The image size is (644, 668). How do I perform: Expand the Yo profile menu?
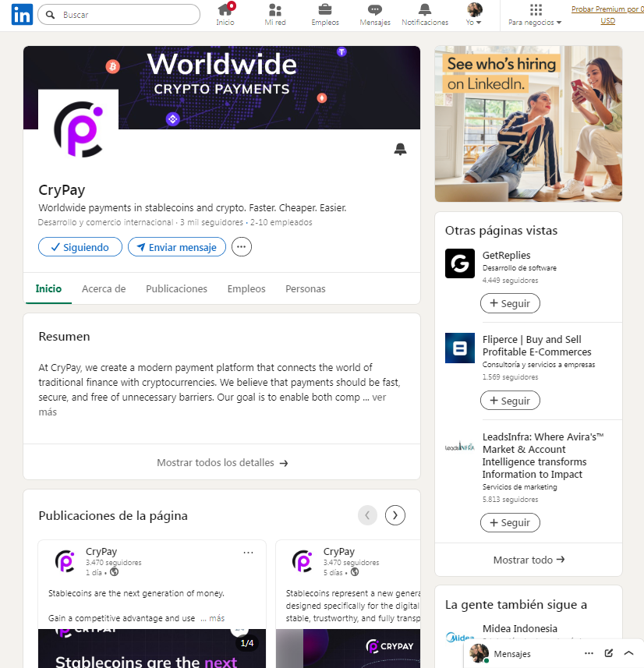[473, 15]
